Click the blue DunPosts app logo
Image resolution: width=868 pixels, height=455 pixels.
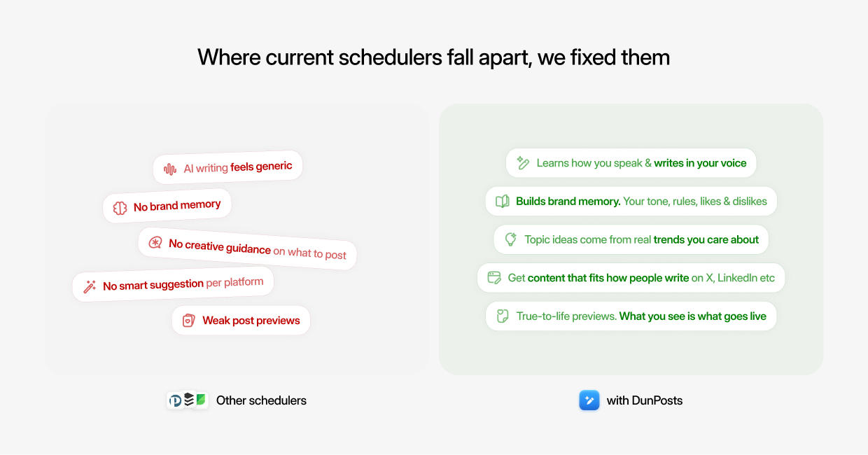coord(589,400)
